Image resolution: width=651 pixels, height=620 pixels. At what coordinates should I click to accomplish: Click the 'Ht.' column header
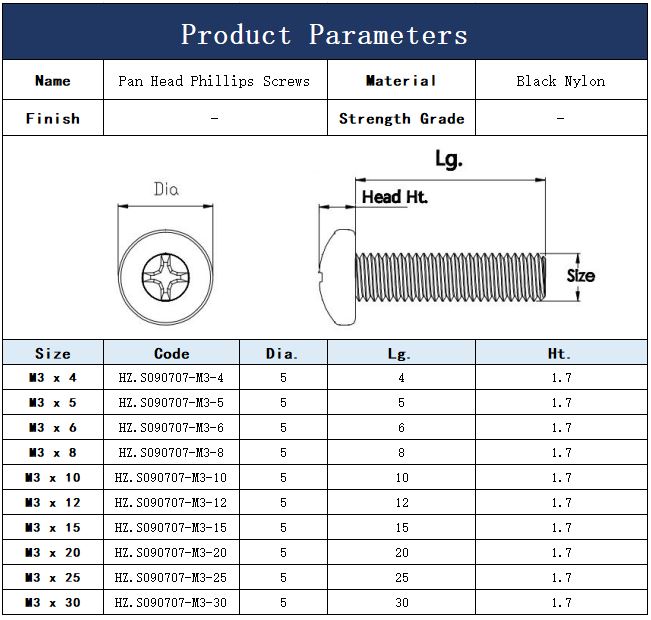coord(560,353)
